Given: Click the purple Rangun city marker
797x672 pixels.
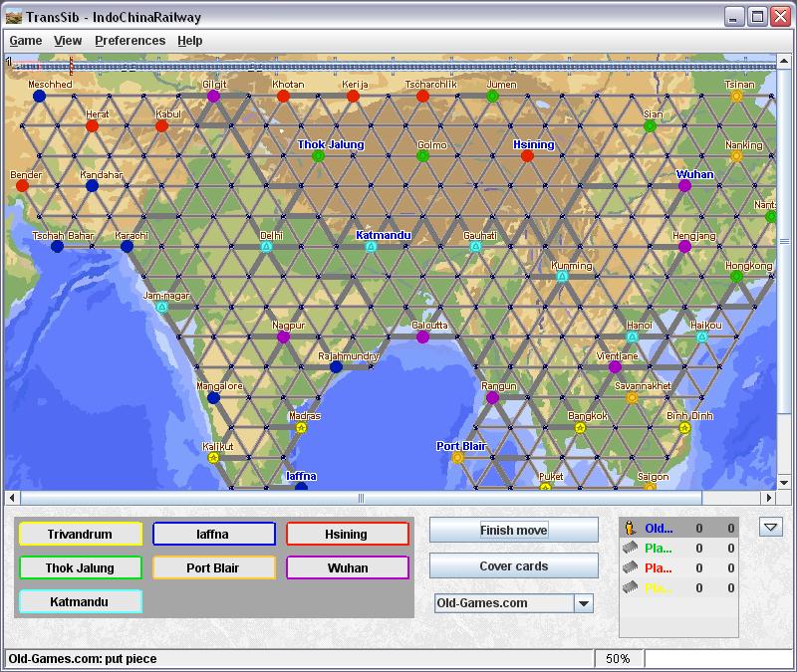Looking at the screenshot, I should [492, 397].
